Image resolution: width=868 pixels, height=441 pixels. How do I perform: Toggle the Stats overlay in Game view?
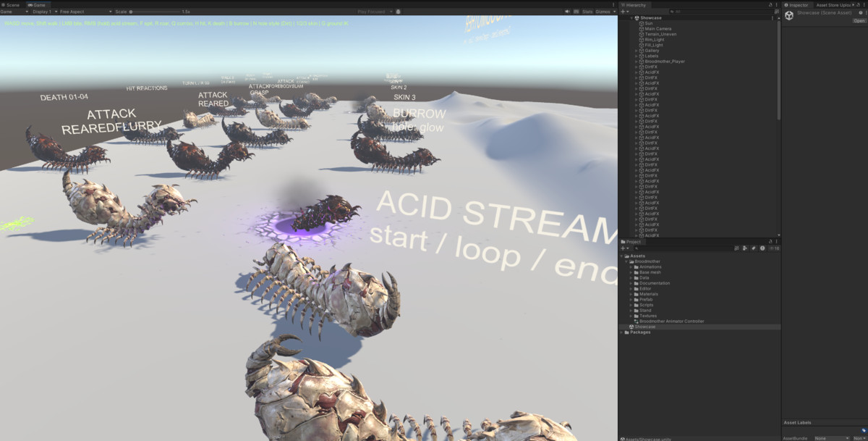(x=587, y=12)
